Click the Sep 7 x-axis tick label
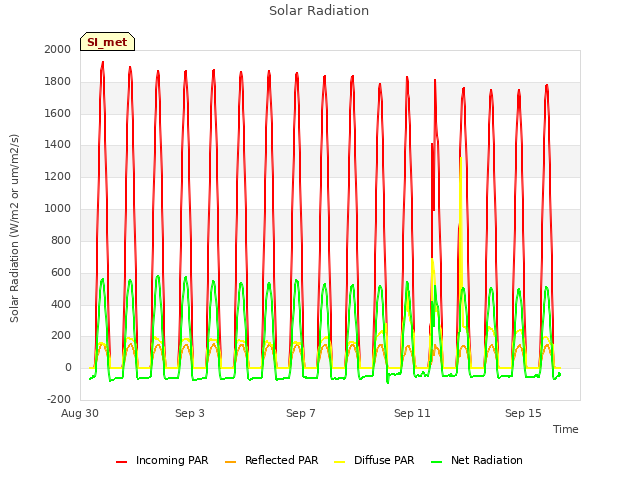The height and width of the screenshot is (480, 640). [301, 413]
